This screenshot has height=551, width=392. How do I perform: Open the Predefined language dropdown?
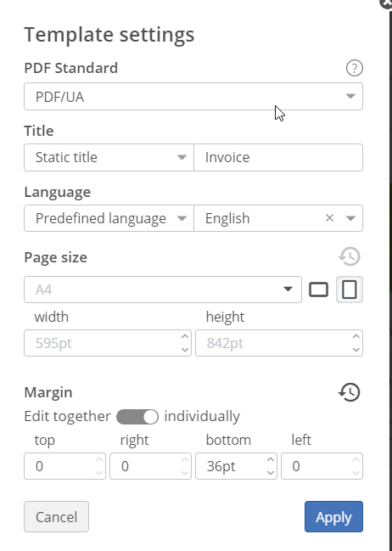pyautogui.click(x=109, y=218)
